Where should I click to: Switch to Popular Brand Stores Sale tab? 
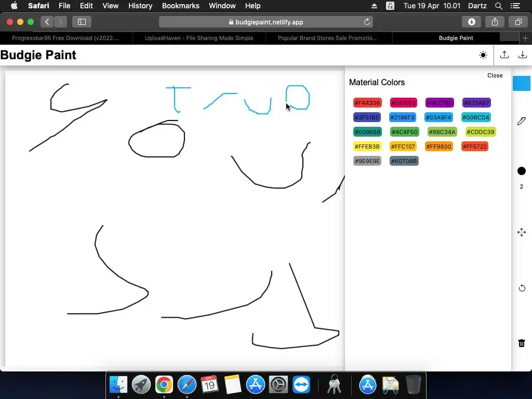[x=327, y=38]
